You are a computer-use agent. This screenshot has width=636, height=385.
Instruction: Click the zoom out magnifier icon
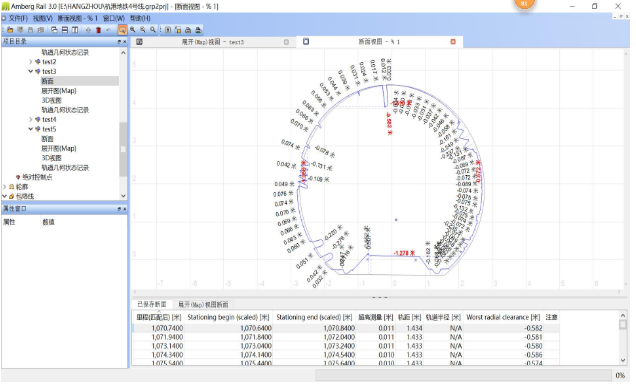pyautogui.click(x=143, y=30)
